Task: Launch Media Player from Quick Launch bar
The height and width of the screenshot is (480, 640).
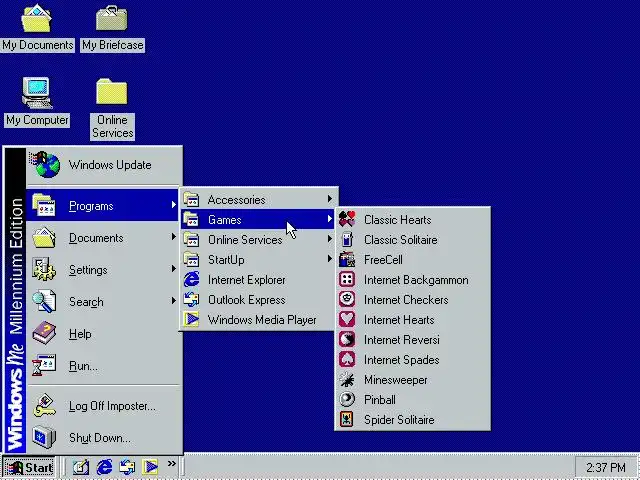Action: point(150,467)
